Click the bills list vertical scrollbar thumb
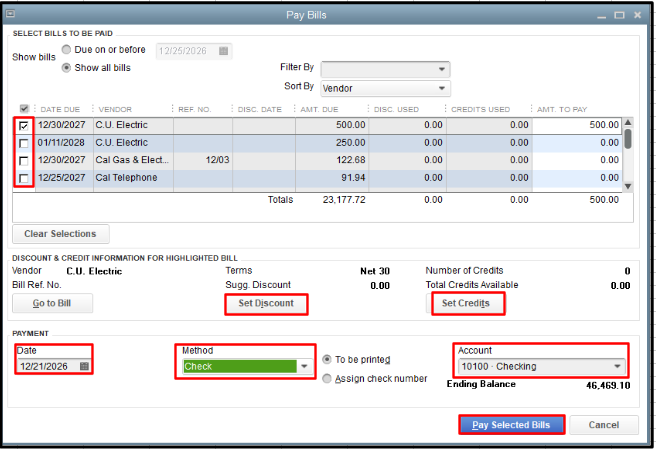656x449 pixels. pos(628,139)
